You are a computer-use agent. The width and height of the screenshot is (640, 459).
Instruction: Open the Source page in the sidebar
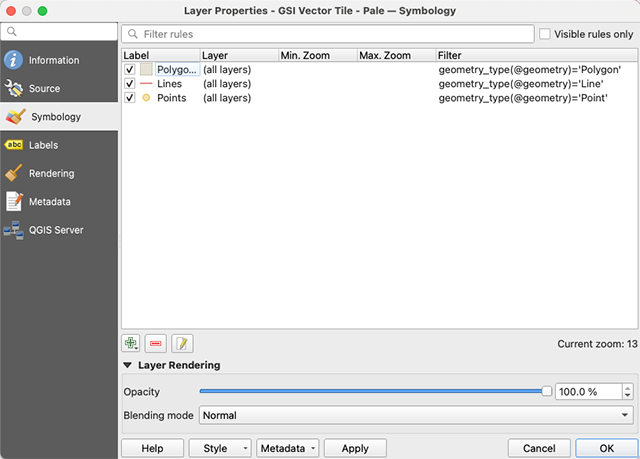tap(59, 88)
